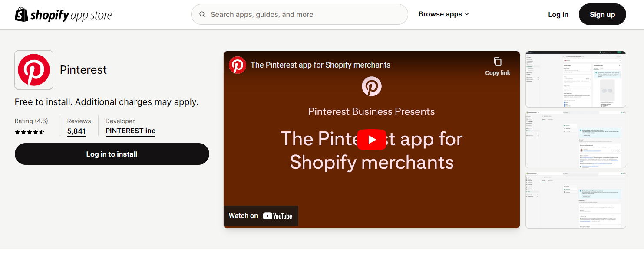Click inside the search apps field

pyautogui.click(x=300, y=14)
